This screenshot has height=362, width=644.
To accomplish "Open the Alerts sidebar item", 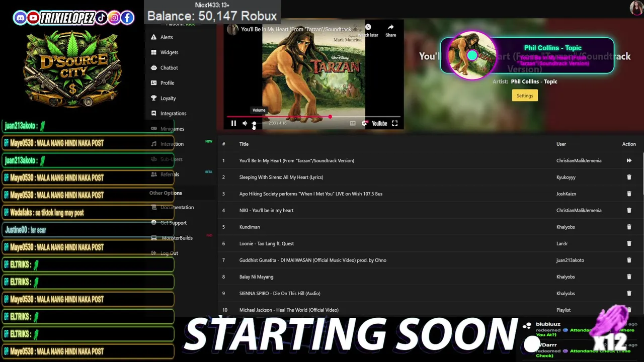I will (167, 37).
